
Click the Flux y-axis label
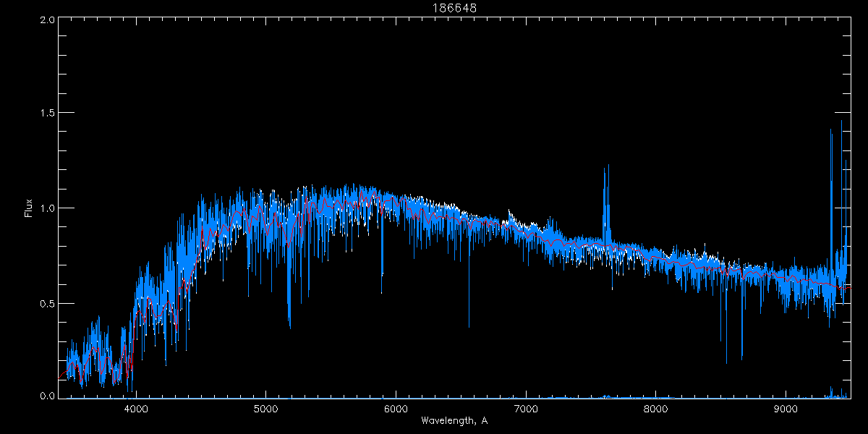pos(29,208)
